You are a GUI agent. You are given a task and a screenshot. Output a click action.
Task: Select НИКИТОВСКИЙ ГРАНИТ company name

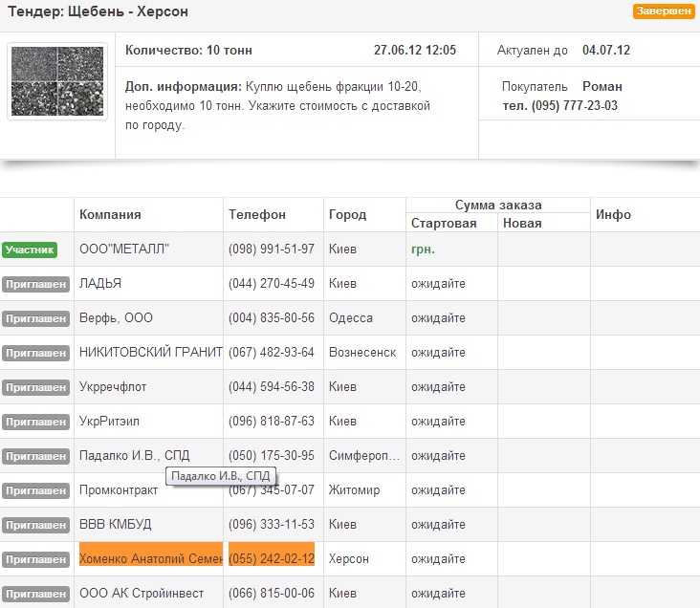(x=150, y=353)
